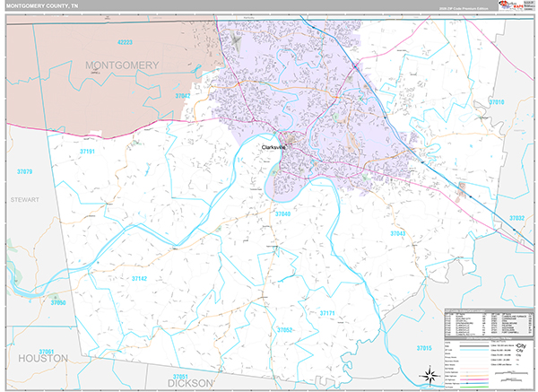Click the ZIP Code Premium Edition subtitle

coord(464,8)
